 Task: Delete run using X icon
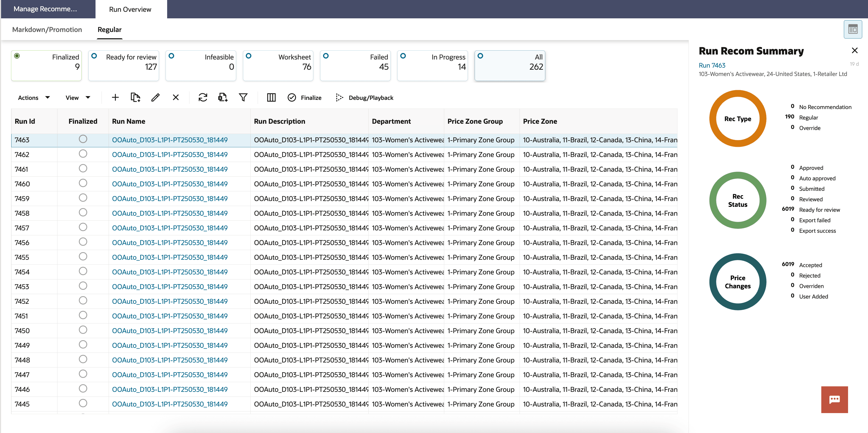coord(176,98)
